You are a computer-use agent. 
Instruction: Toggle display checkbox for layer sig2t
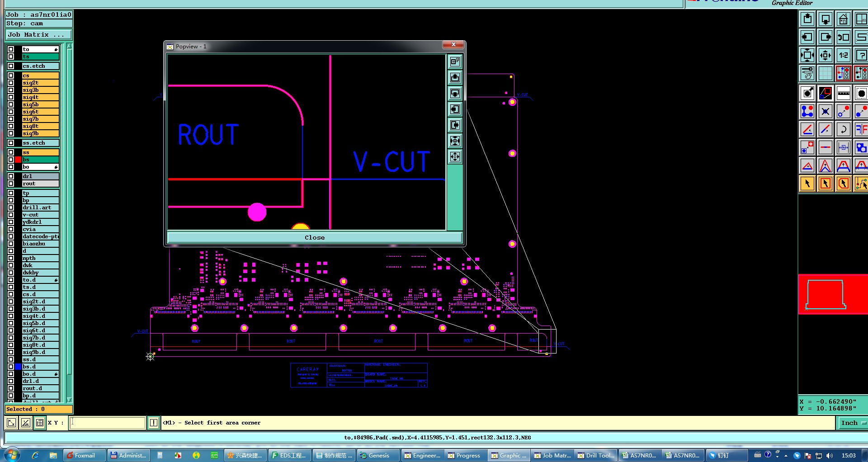(x=11, y=83)
